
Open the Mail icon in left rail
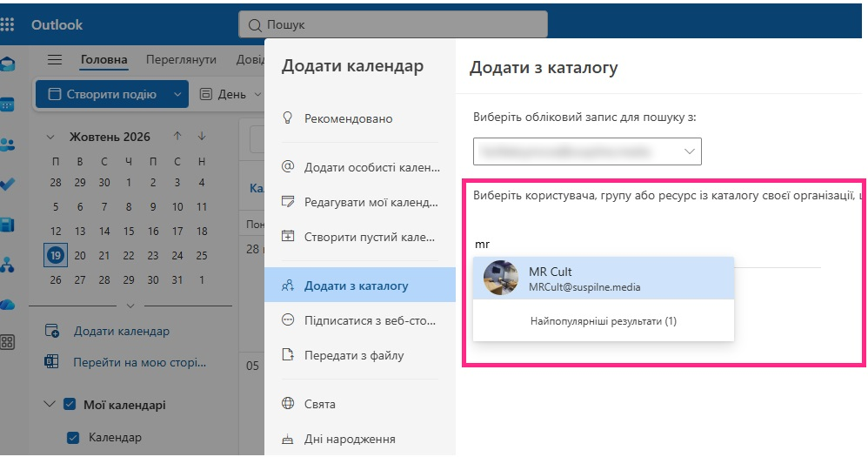point(7,64)
